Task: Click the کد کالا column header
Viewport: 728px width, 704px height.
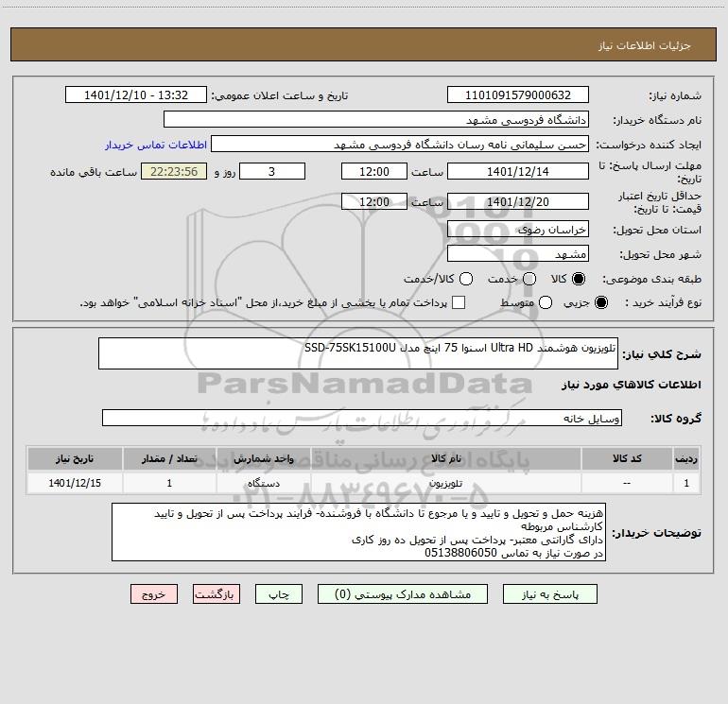Action: (627, 458)
